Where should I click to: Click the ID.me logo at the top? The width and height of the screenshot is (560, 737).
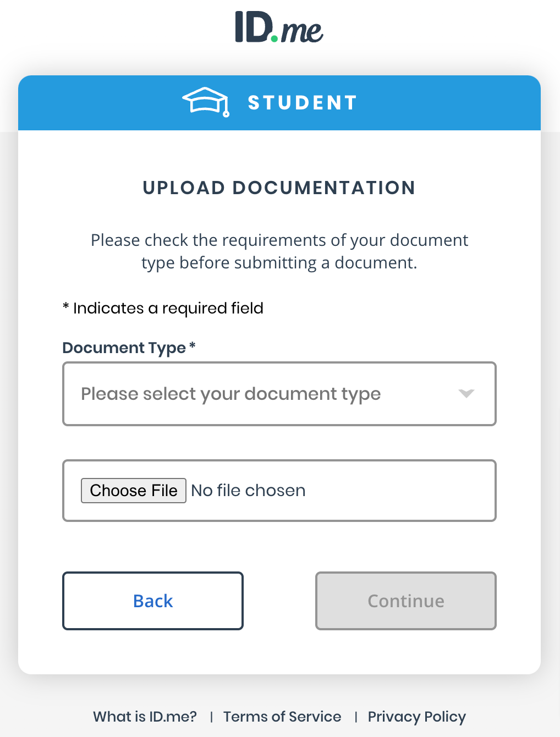279,29
